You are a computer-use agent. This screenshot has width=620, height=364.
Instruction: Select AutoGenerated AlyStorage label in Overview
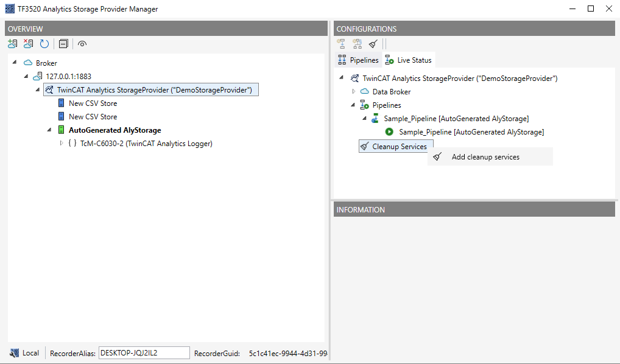[114, 130]
